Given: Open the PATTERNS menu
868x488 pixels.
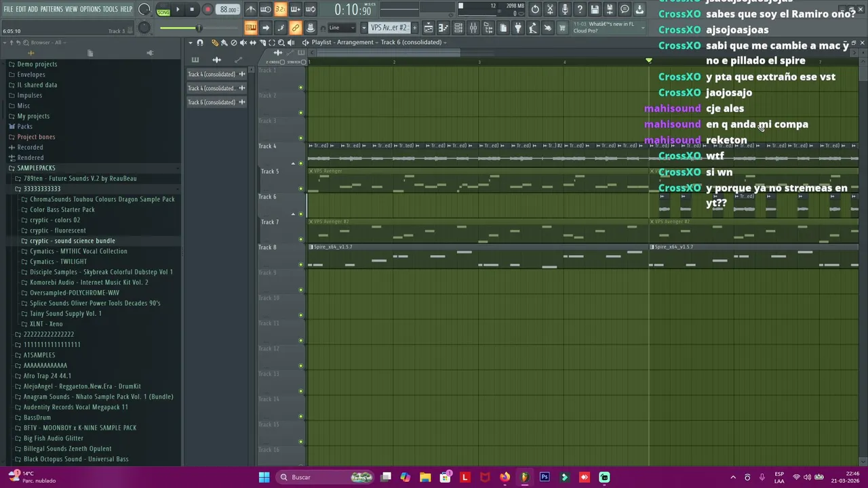Looking at the screenshot, I should [x=52, y=9].
